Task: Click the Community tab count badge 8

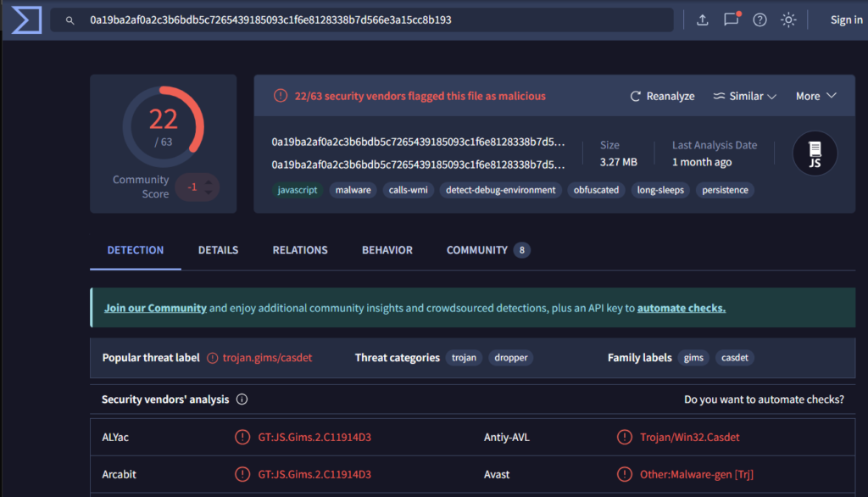Action: pos(521,250)
